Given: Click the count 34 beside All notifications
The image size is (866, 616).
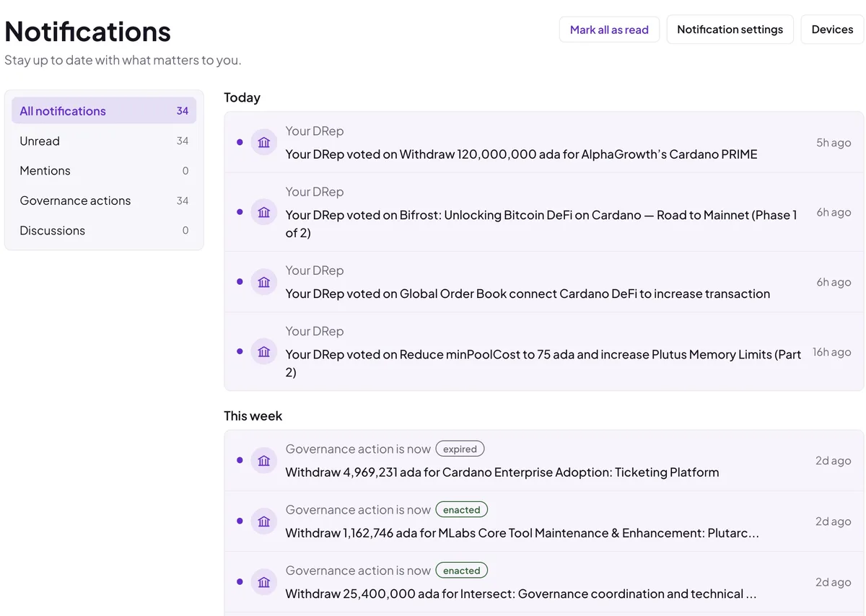Looking at the screenshot, I should point(183,111).
